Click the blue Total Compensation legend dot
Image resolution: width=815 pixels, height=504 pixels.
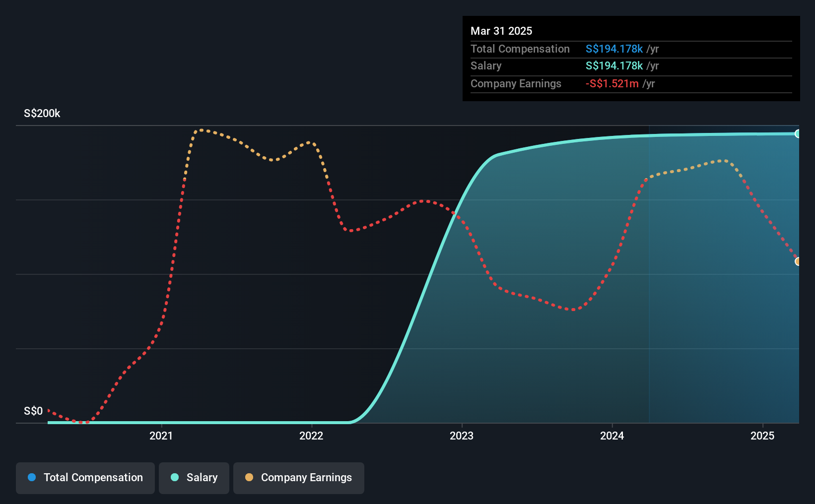pos(32,477)
